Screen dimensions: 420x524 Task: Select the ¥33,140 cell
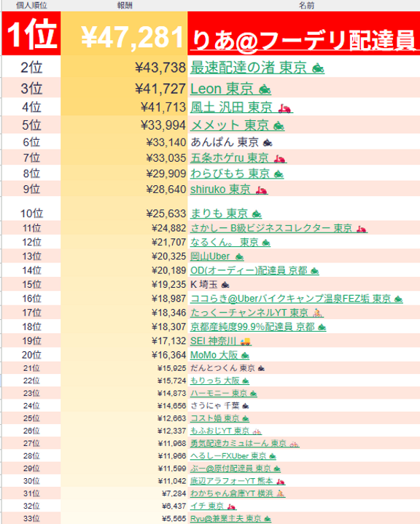pyautogui.click(x=124, y=142)
